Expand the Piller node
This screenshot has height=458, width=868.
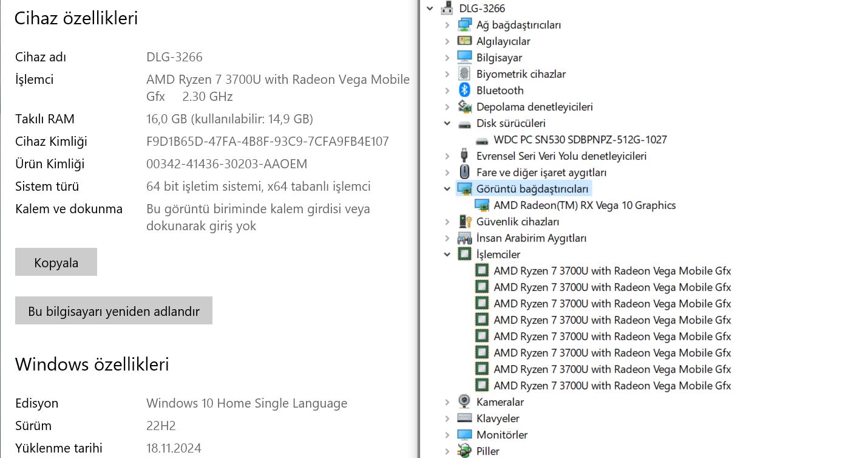tap(447, 451)
